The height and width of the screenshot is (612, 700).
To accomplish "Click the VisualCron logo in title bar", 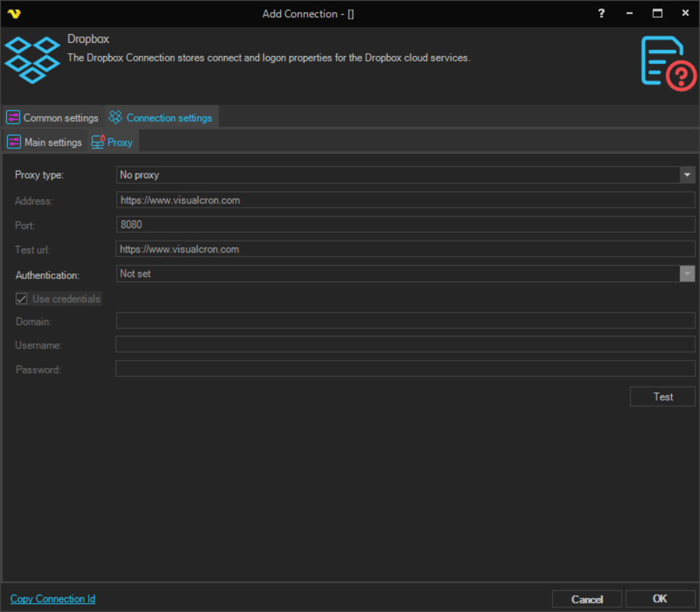I will (14, 13).
